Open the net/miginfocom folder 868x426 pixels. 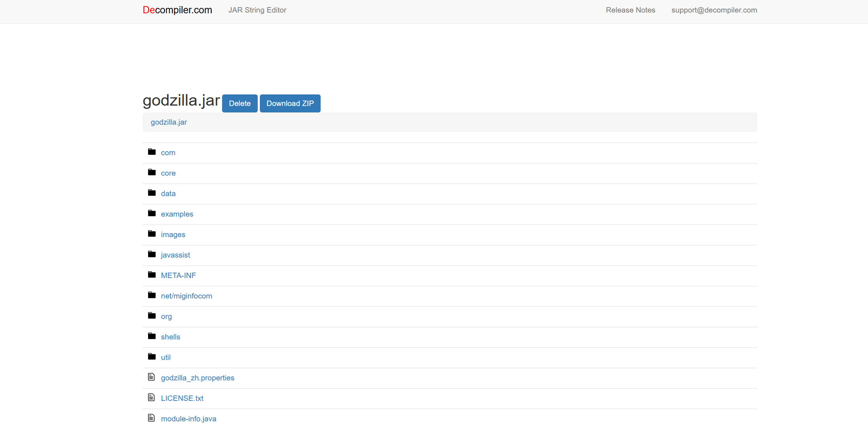point(186,296)
